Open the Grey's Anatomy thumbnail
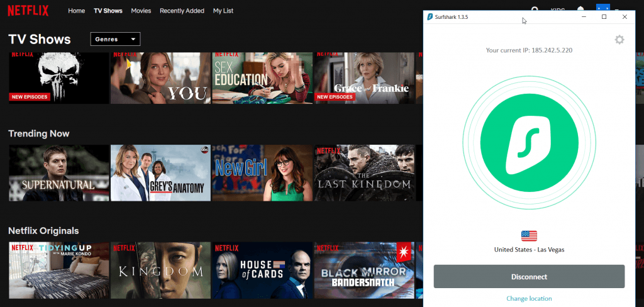 pyautogui.click(x=160, y=173)
